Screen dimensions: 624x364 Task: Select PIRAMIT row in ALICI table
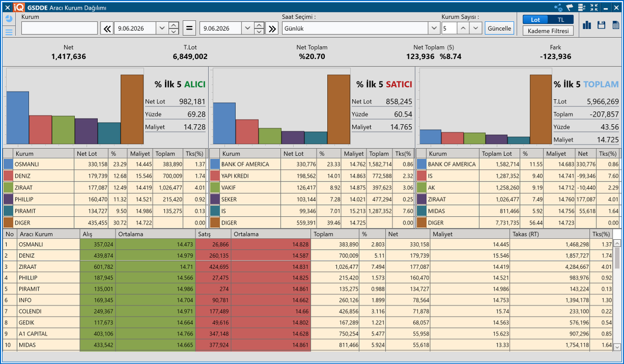(105, 211)
